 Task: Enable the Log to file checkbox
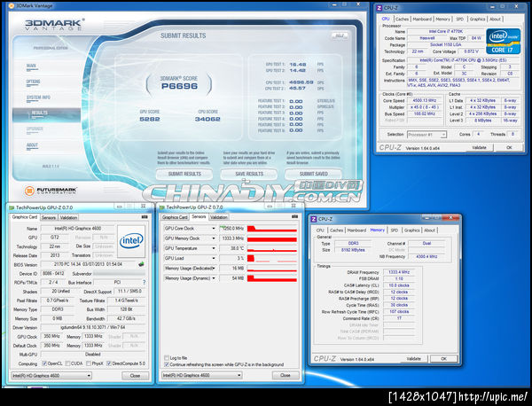click(x=167, y=358)
